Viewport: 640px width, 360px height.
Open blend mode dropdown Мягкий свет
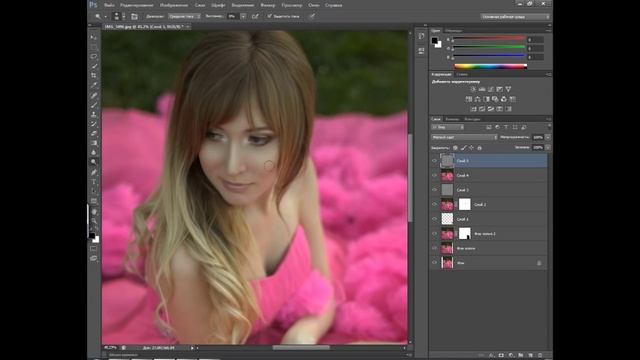tap(464, 138)
